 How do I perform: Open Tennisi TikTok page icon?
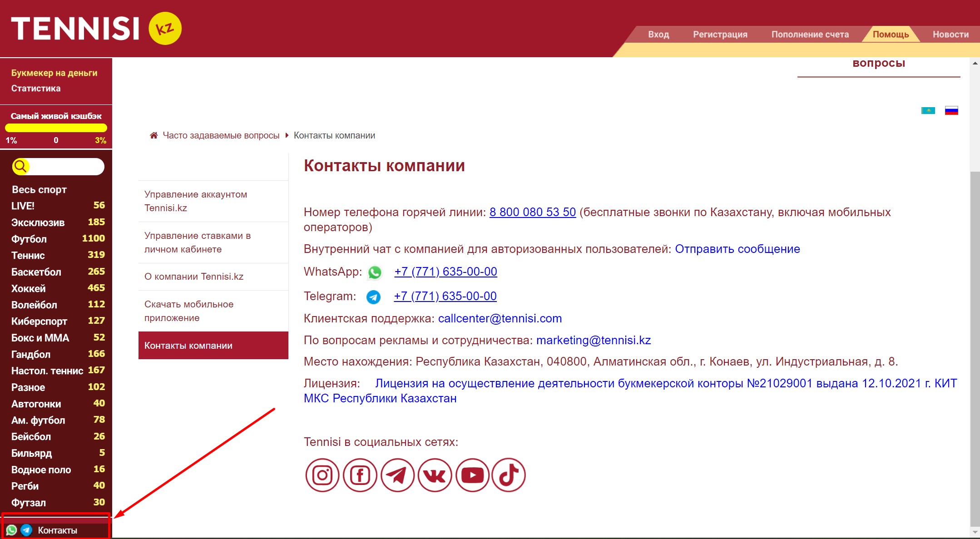tap(509, 475)
